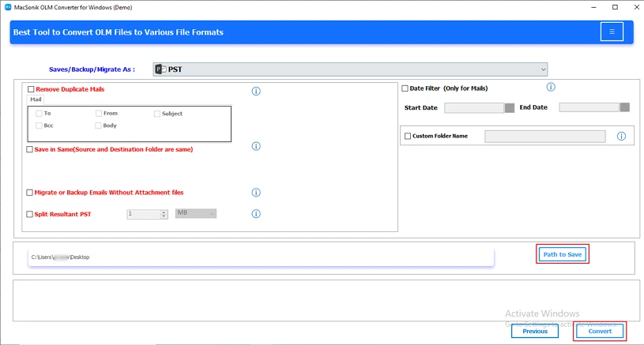Tick the To checkbox under Mail

(39, 113)
